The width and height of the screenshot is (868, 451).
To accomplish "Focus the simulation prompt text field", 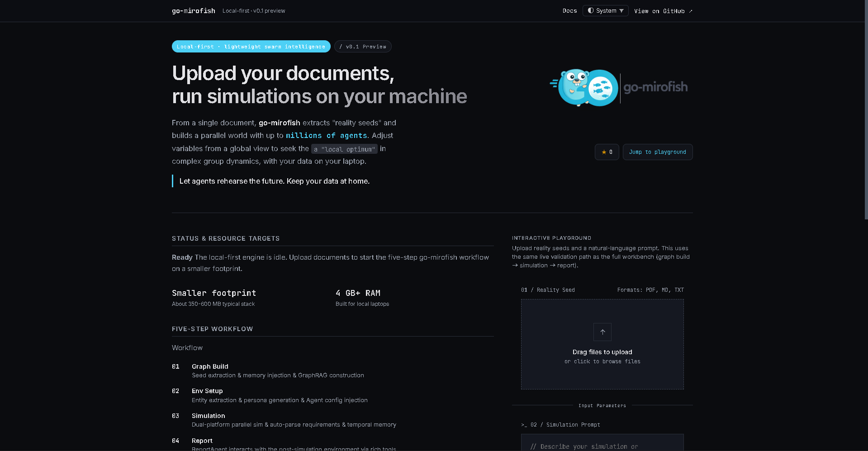I will [602, 442].
